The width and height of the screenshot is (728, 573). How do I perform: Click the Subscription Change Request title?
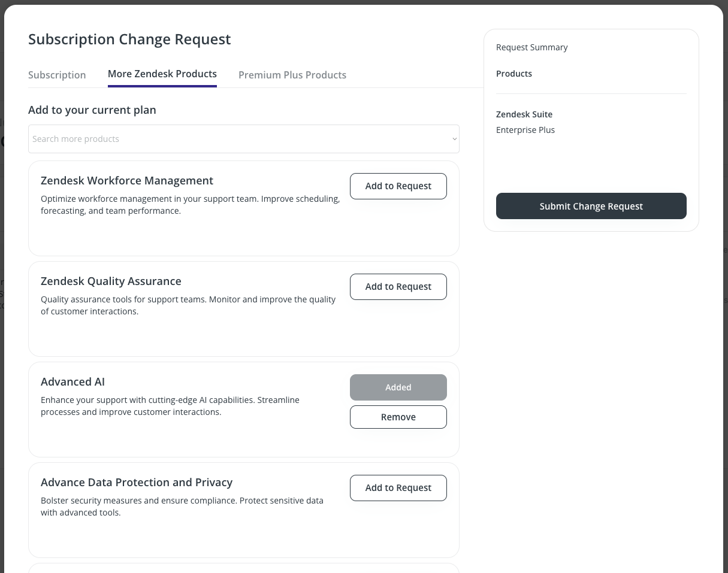tap(129, 40)
